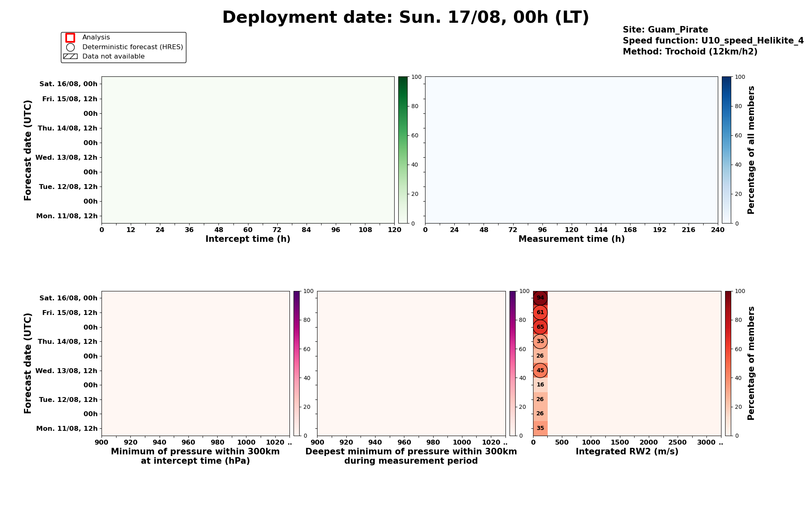812x508 pixels.
Task: Select the 16 cell in Integrated RW2
Action: [540, 385]
